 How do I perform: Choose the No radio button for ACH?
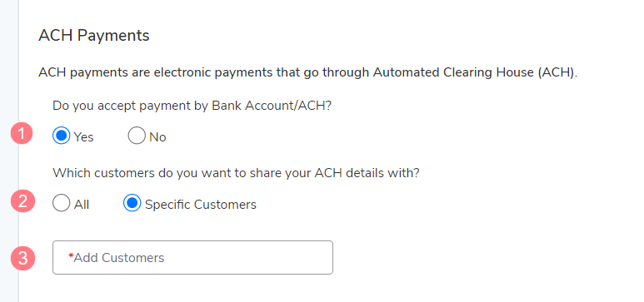pos(137,136)
